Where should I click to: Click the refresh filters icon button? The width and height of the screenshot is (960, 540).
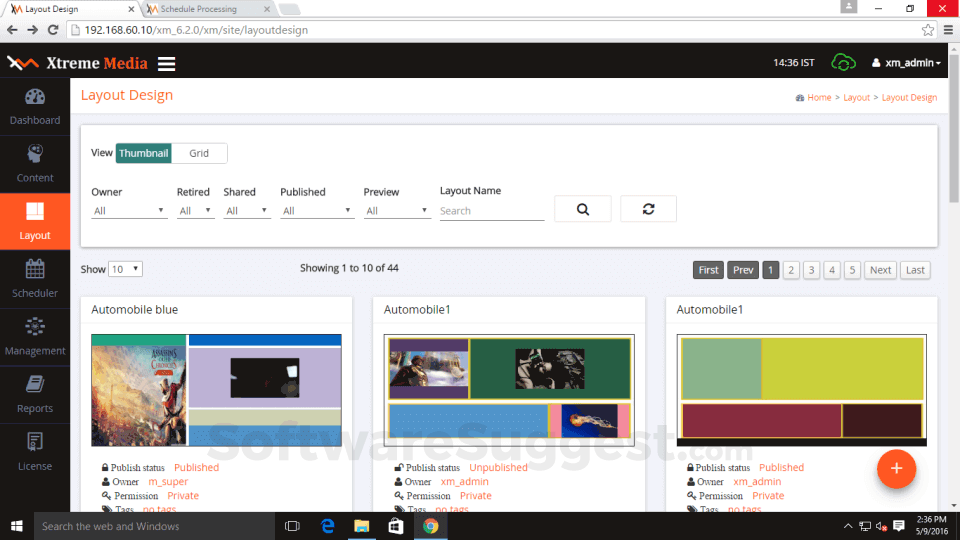point(648,209)
